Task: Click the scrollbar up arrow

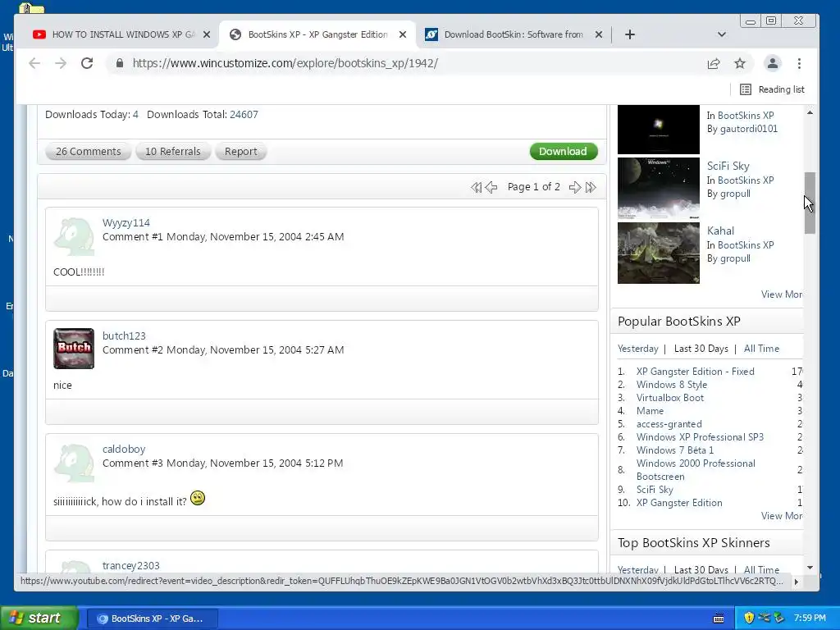Action: coord(810,112)
